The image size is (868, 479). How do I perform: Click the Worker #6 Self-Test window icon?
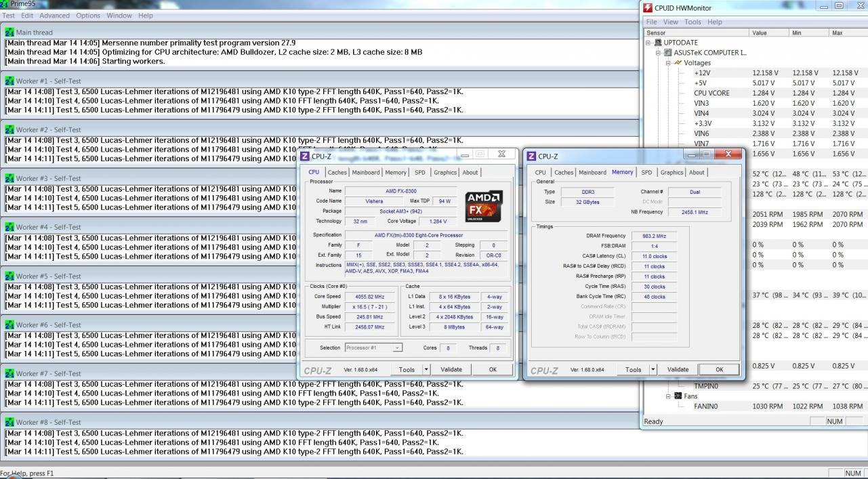(x=9, y=325)
